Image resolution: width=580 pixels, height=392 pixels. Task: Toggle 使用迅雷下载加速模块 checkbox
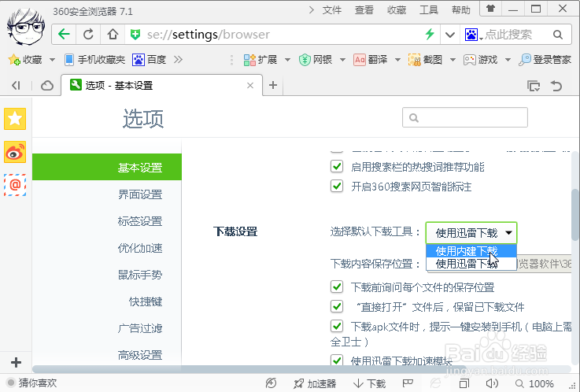coord(337,360)
